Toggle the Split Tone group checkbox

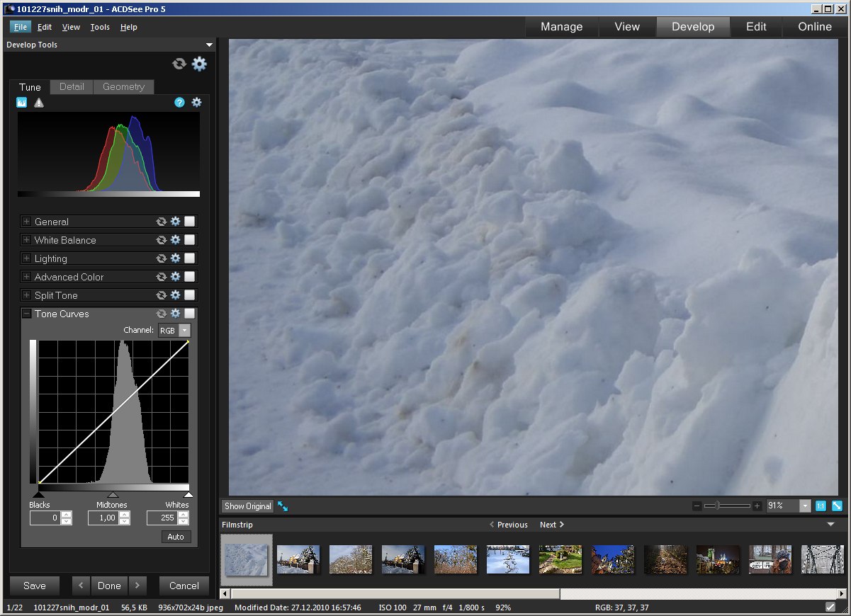(189, 295)
